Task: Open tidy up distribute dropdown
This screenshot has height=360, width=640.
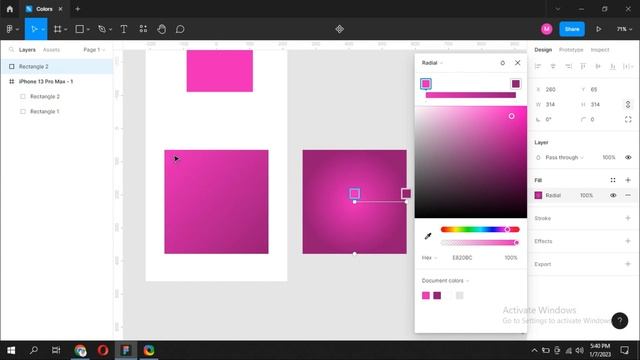Action: [x=628, y=66]
